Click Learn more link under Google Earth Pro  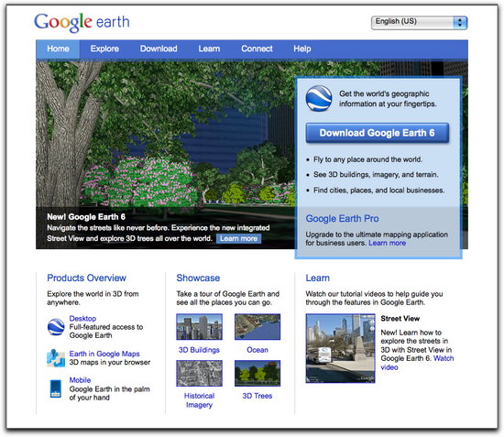click(388, 243)
